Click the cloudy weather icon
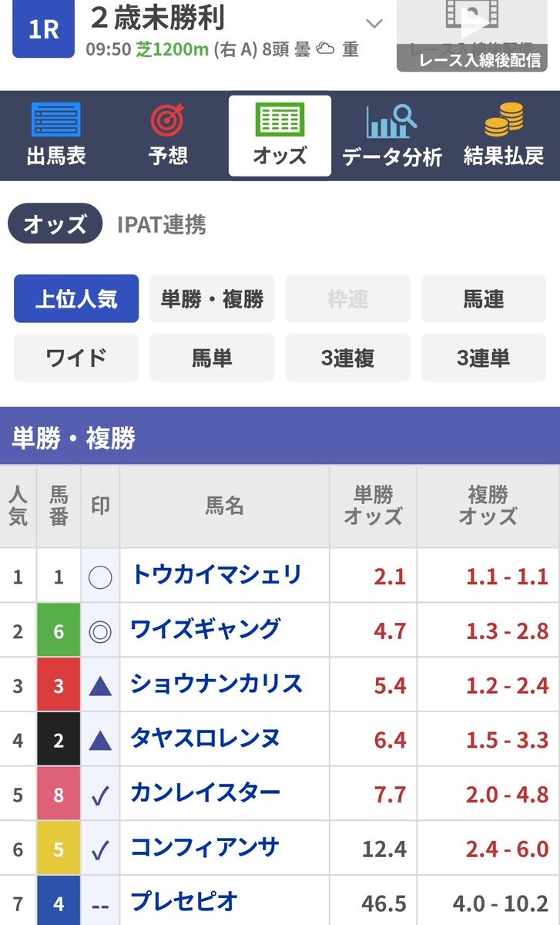 [326, 49]
